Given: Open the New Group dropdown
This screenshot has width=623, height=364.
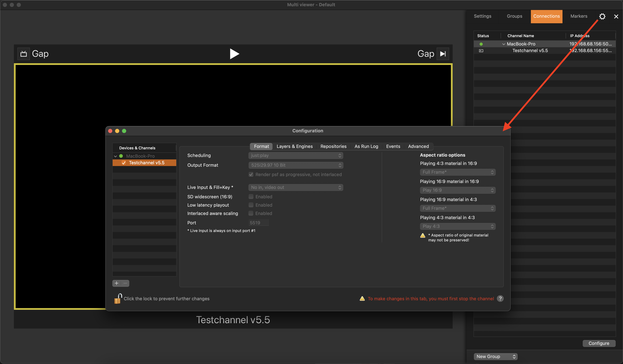Looking at the screenshot, I should coord(495,356).
